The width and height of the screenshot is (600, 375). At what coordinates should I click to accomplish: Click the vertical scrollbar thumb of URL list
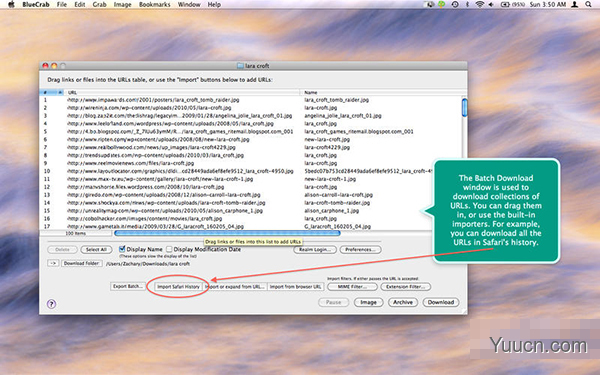click(x=464, y=108)
